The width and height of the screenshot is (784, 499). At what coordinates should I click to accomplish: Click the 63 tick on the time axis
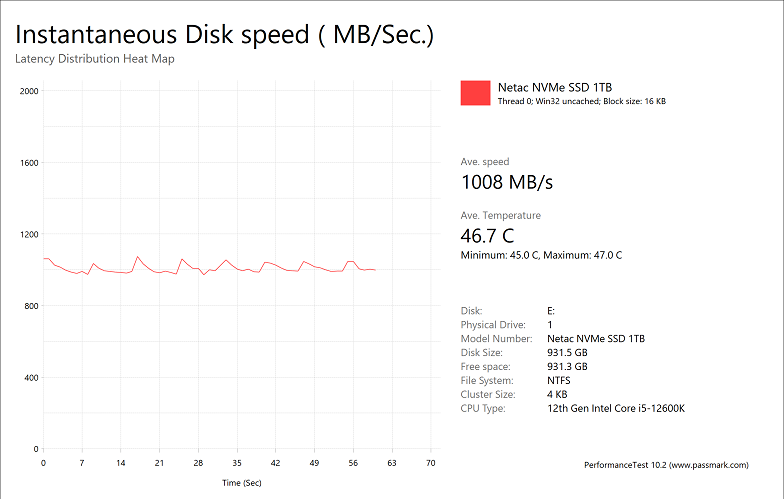(392, 464)
